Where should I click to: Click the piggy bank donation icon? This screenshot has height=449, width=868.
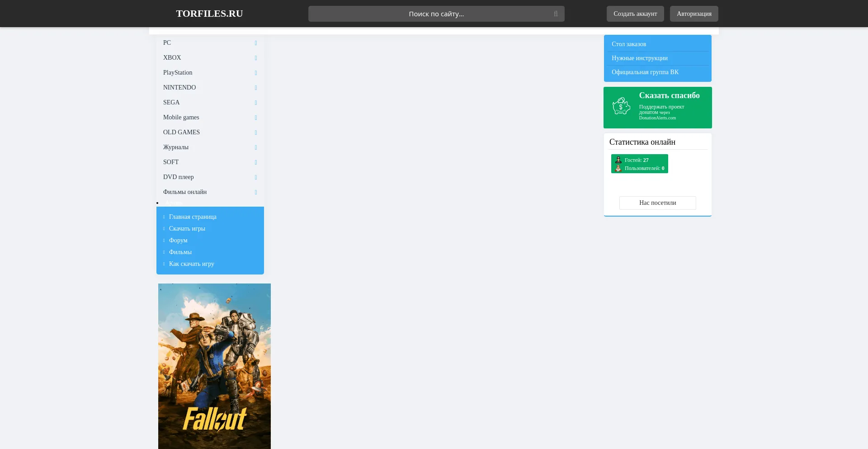[621, 106]
